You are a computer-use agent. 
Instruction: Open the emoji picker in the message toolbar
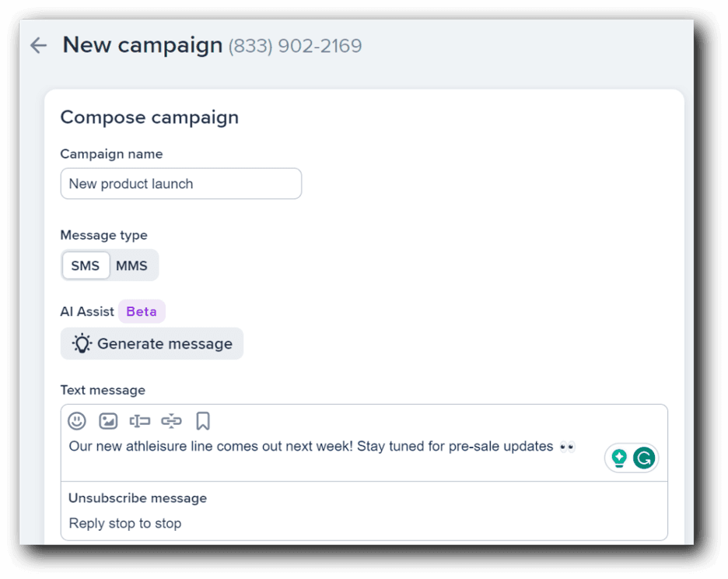tap(76, 421)
